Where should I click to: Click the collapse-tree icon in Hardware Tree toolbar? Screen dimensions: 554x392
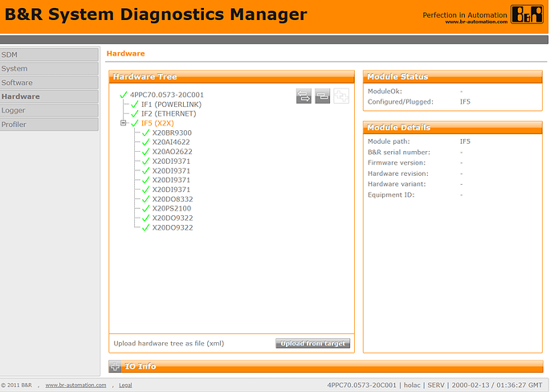click(322, 96)
